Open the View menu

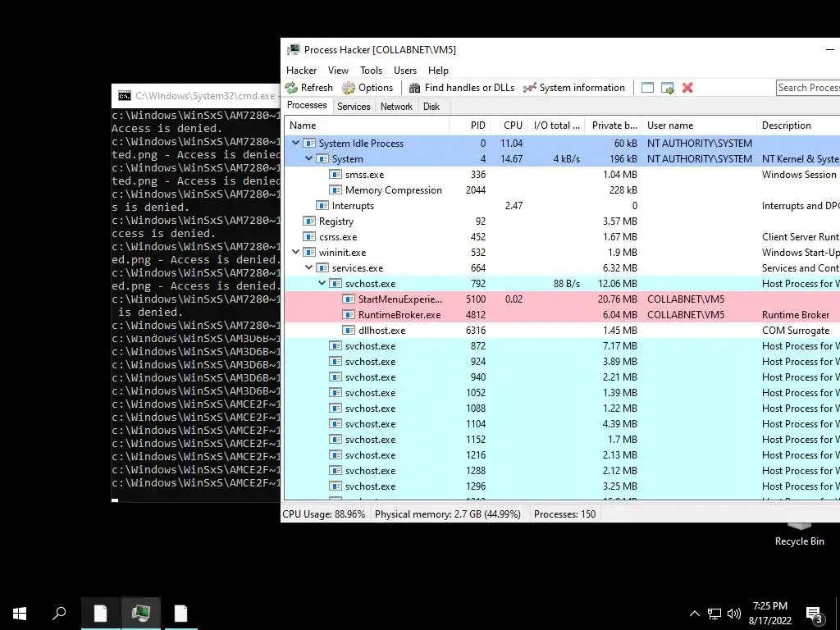point(338,71)
